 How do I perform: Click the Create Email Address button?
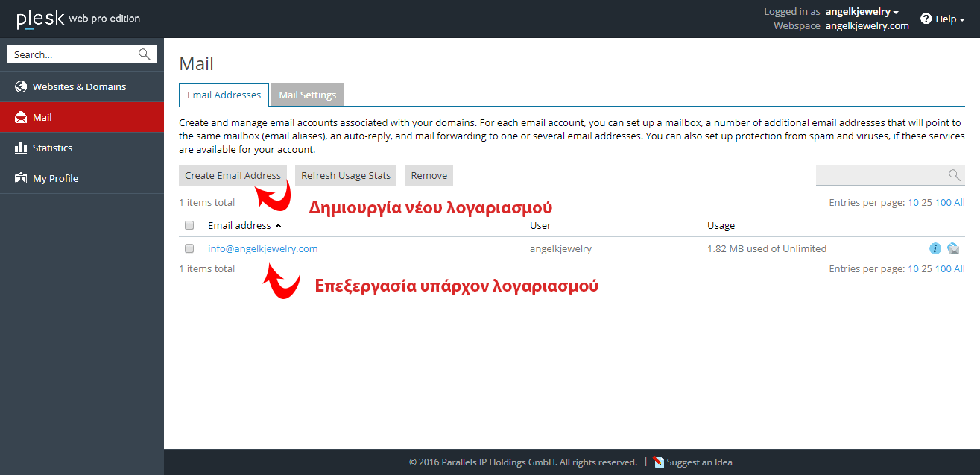233,175
